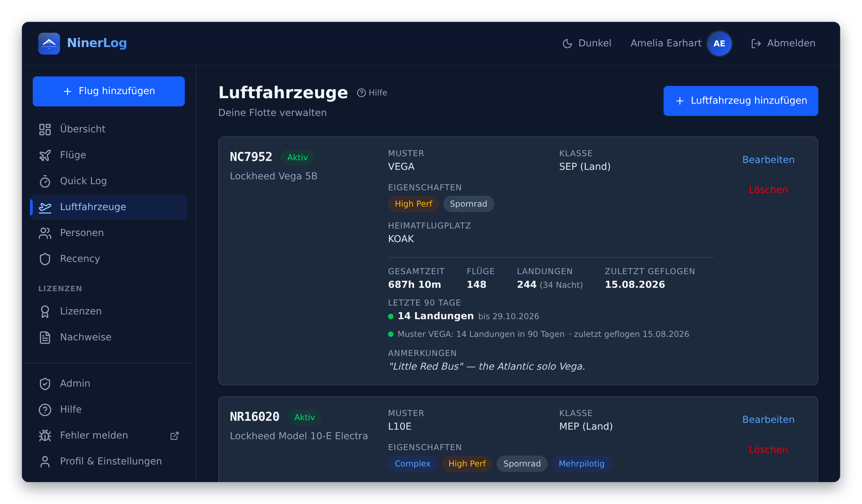Open the Admin area

(109, 384)
